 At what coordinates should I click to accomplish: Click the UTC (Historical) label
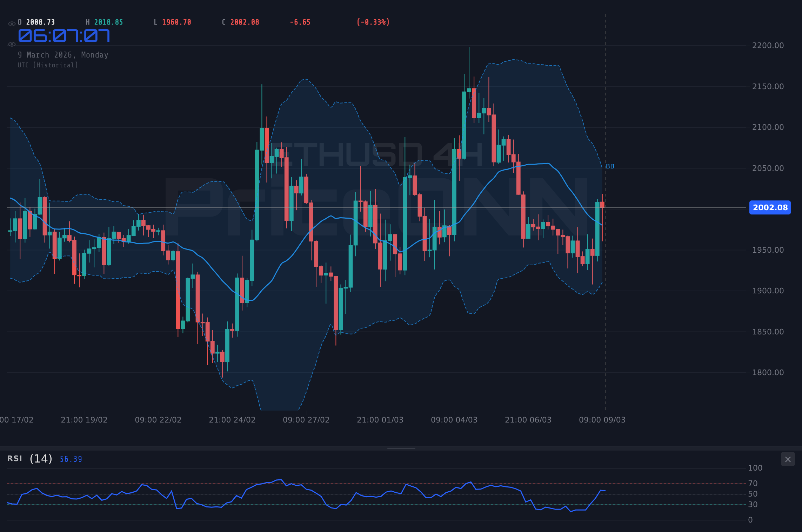(48, 65)
